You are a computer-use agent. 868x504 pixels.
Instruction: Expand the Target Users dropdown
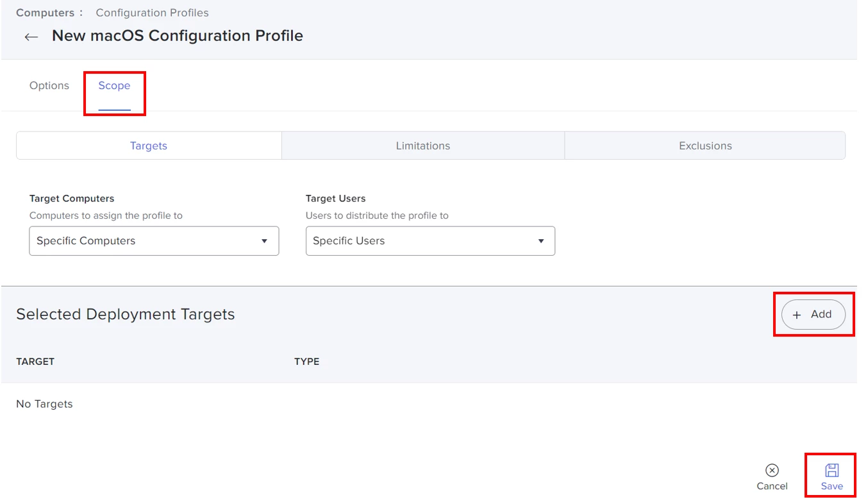coord(430,241)
